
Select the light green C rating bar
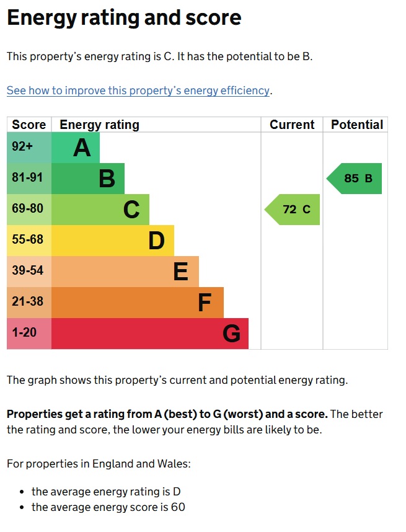point(100,210)
